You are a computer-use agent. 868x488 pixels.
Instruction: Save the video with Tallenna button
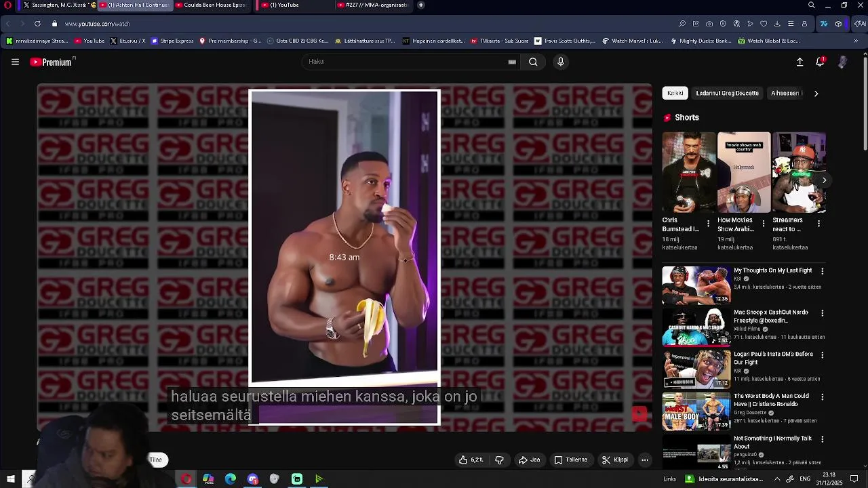570,460
